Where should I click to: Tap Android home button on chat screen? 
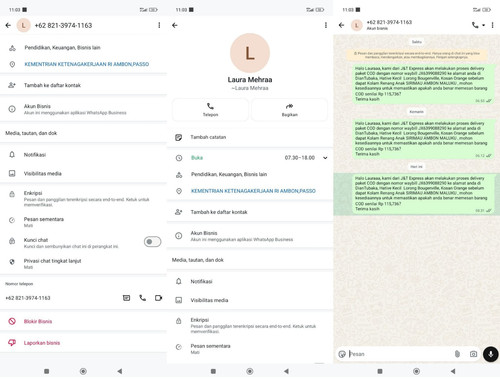[x=416, y=371]
